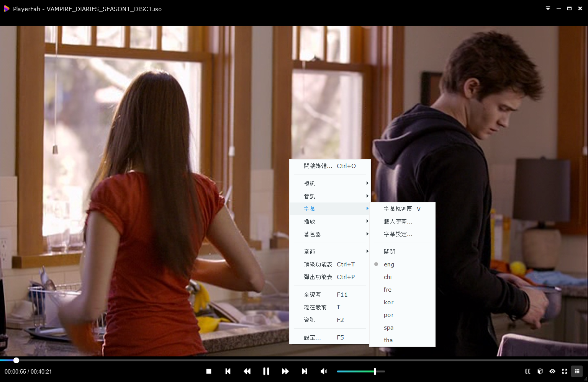Select the kor subtitle track

click(402, 302)
